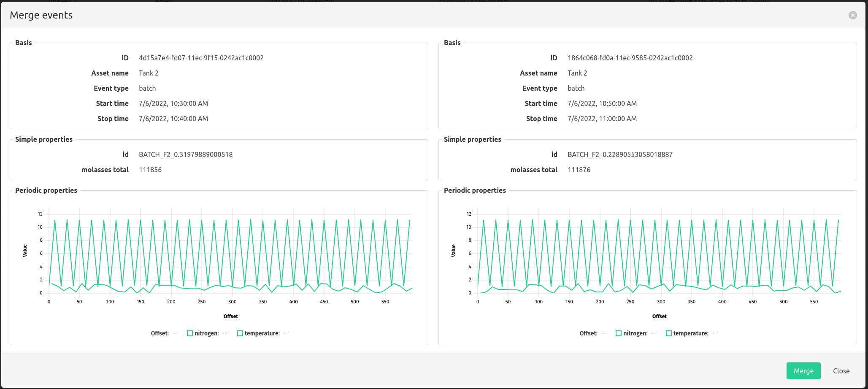Click right Simple properties heading
This screenshot has height=389, width=868.
click(473, 139)
